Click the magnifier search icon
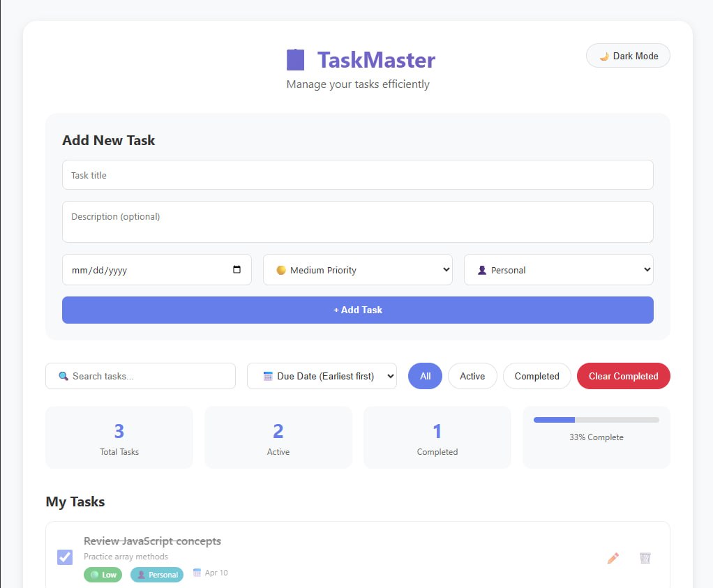The width and height of the screenshot is (713, 588). (x=63, y=376)
